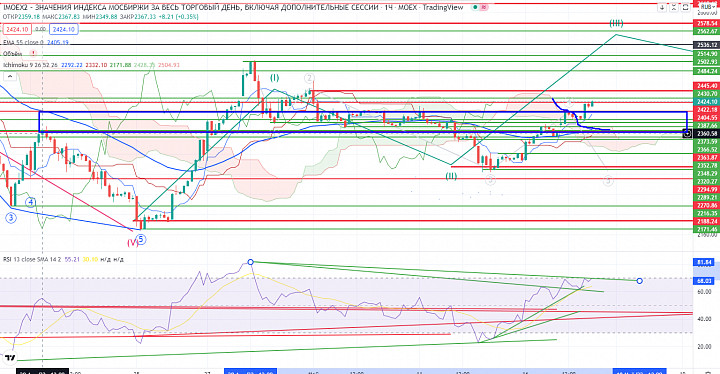Click the TradingView logo in the RSI pane
The image size is (720, 374).
click(10, 357)
